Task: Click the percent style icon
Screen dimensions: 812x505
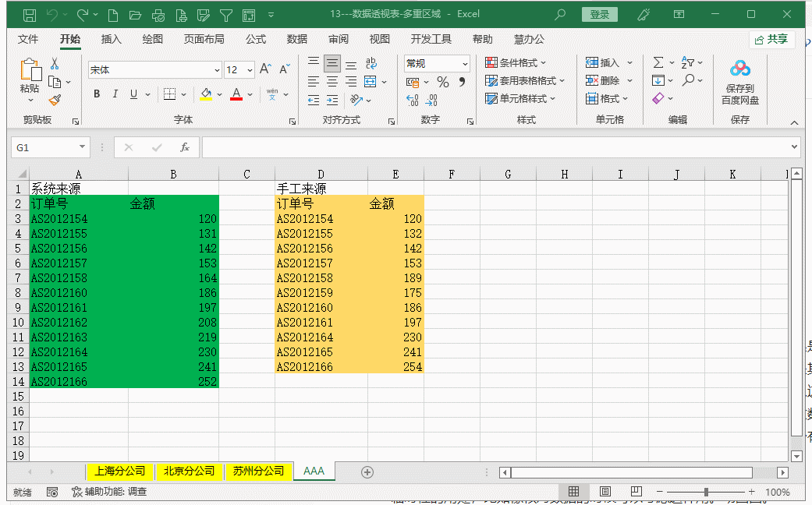Action: [443, 82]
